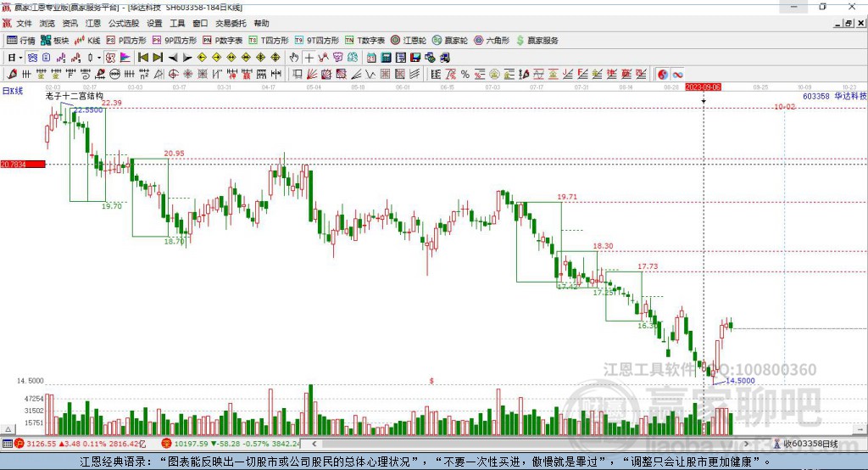Click the blue truck icon
This screenshot has width=868, height=470.
coord(445,58)
